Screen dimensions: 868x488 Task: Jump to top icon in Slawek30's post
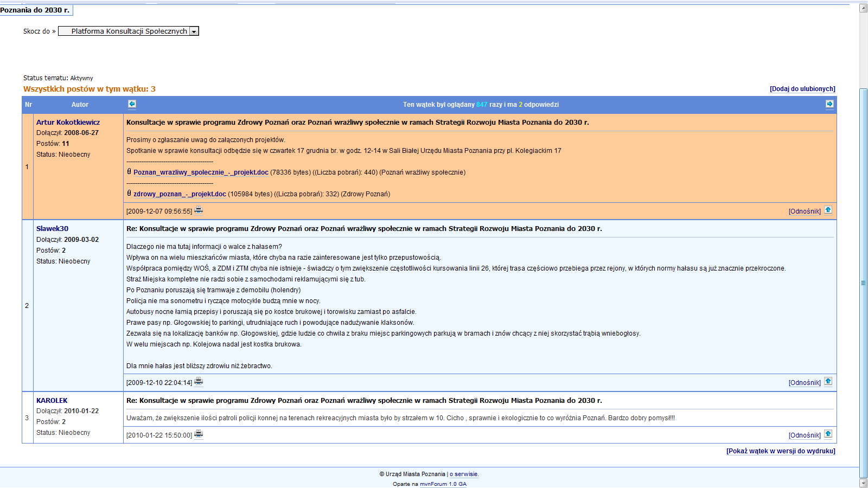(828, 381)
